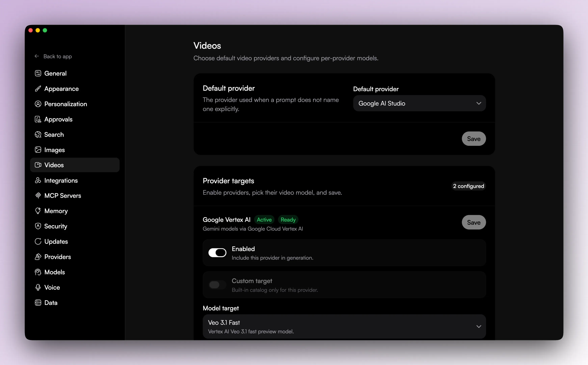Select the General settings icon
The width and height of the screenshot is (588, 365).
click(38, 73)
